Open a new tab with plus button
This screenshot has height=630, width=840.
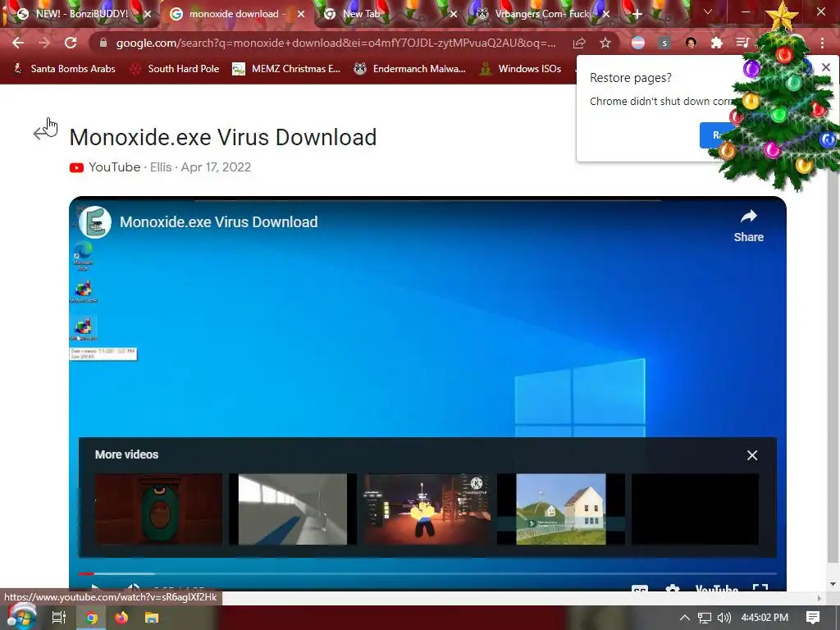(637, 15)
